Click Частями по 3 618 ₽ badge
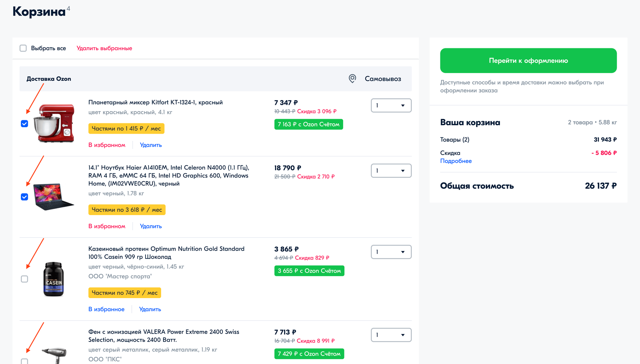This screenshot has width=640, height=364. click(127, 210)
